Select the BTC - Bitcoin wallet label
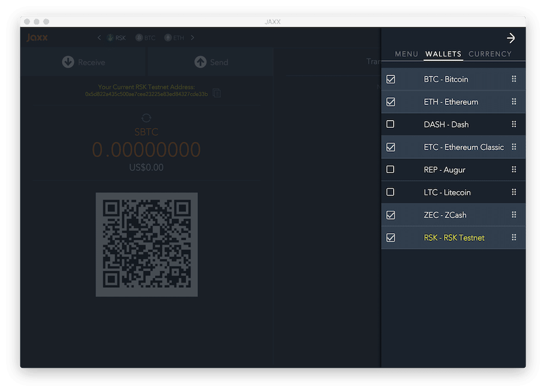 pos(446,79)
